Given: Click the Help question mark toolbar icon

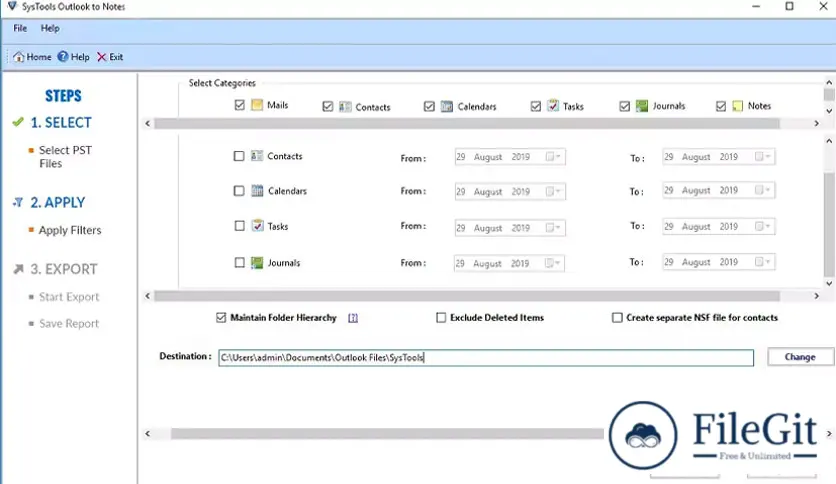Looking at the screenshot, I should tap(63, 57).
